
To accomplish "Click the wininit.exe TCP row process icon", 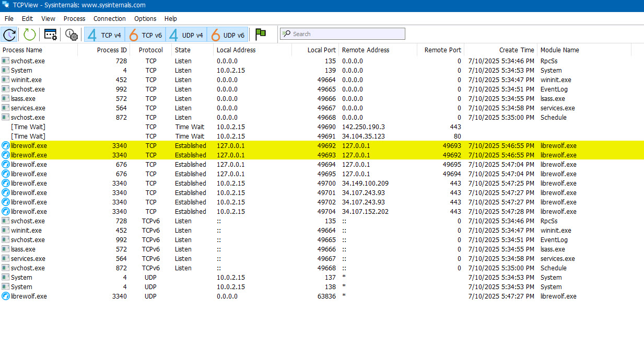I will tap(6, 80).
